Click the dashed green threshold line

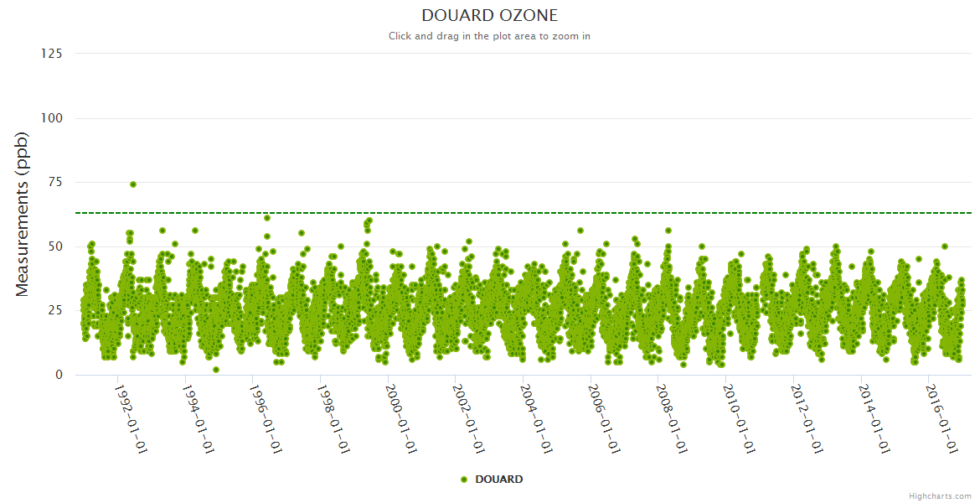pos(586,213)
